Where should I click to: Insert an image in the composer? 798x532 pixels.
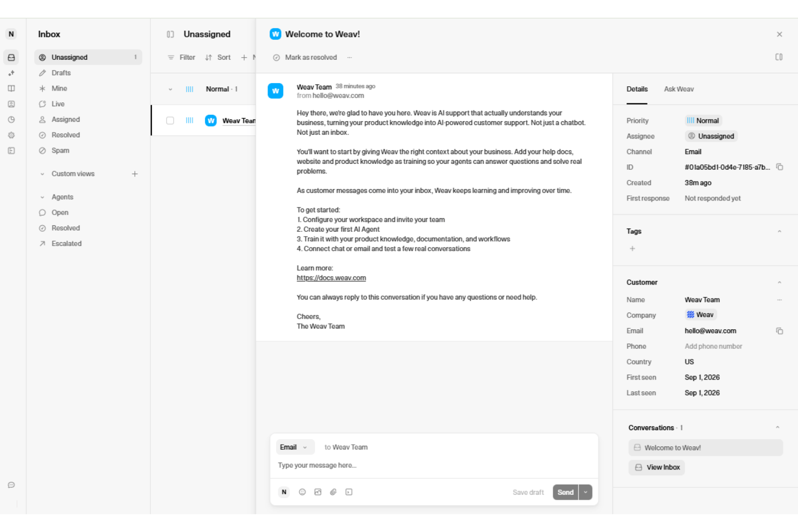(x=318, y=492)
